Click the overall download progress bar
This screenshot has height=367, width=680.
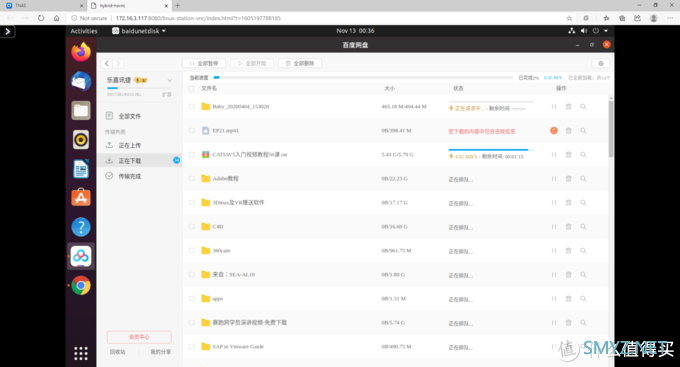(363, 78)
